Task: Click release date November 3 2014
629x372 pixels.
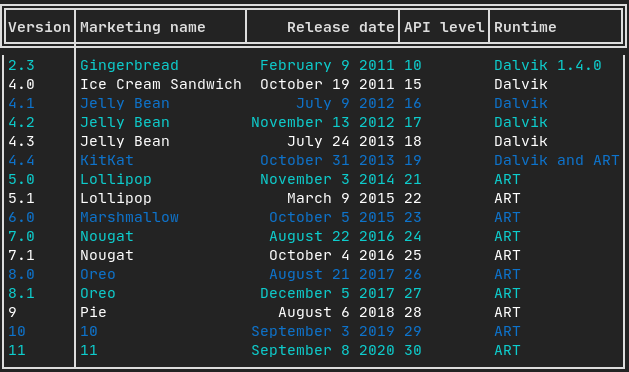Action: coord(327,179)
